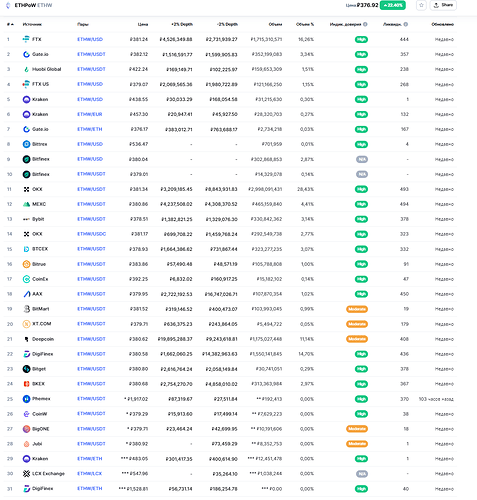Add ETHPoW to watchlist with star button

click(421, 5)
